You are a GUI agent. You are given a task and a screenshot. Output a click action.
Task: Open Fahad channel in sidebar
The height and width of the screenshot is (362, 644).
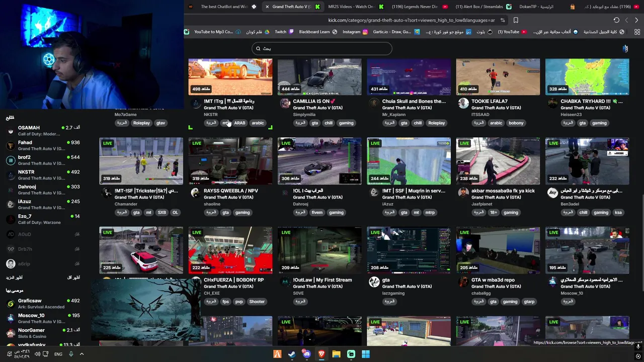coord(43,145)
